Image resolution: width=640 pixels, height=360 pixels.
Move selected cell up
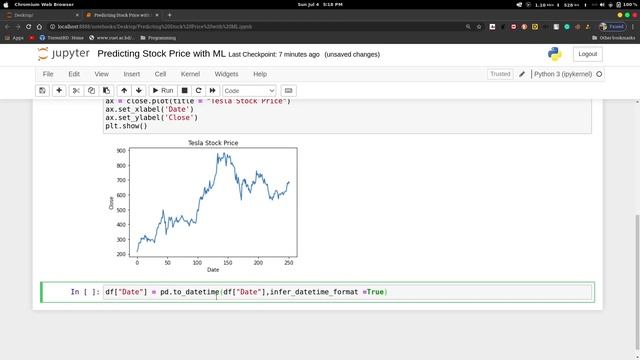124,91
